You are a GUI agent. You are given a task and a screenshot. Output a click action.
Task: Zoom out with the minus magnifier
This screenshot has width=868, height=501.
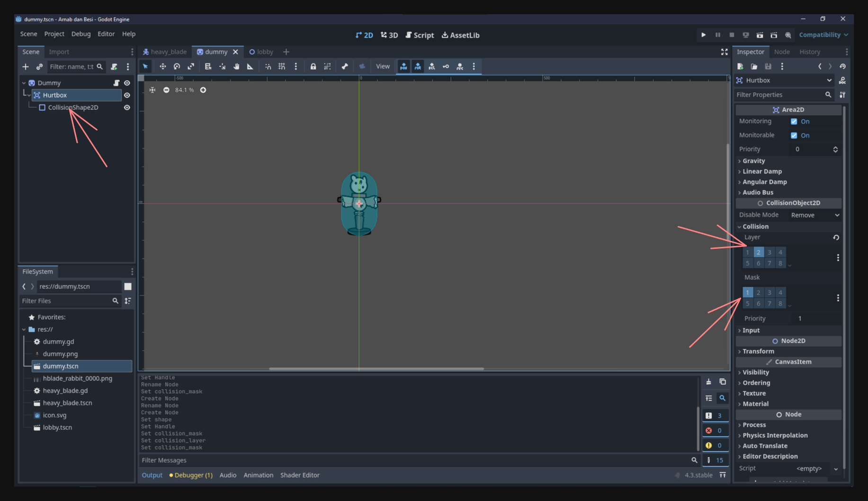pyautogui.click(x=166, y=90)
